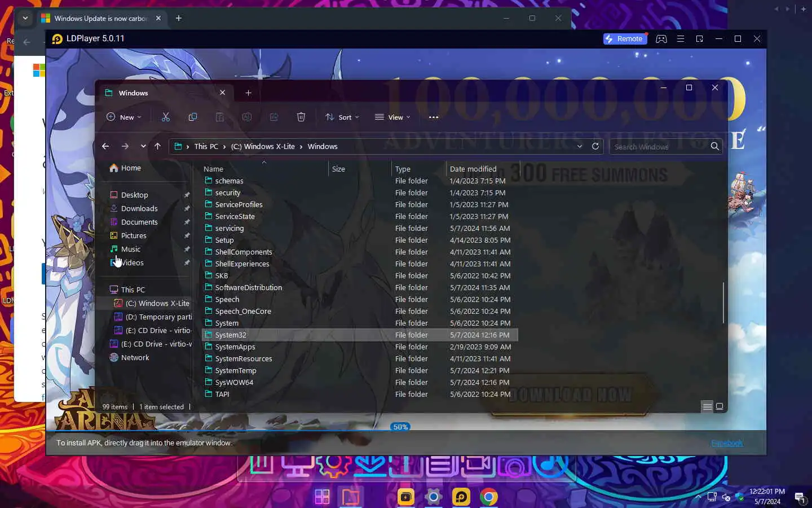Unpin Pictures using its pin icon
This screenshot has width=812, height=508.
click(187, 235)
